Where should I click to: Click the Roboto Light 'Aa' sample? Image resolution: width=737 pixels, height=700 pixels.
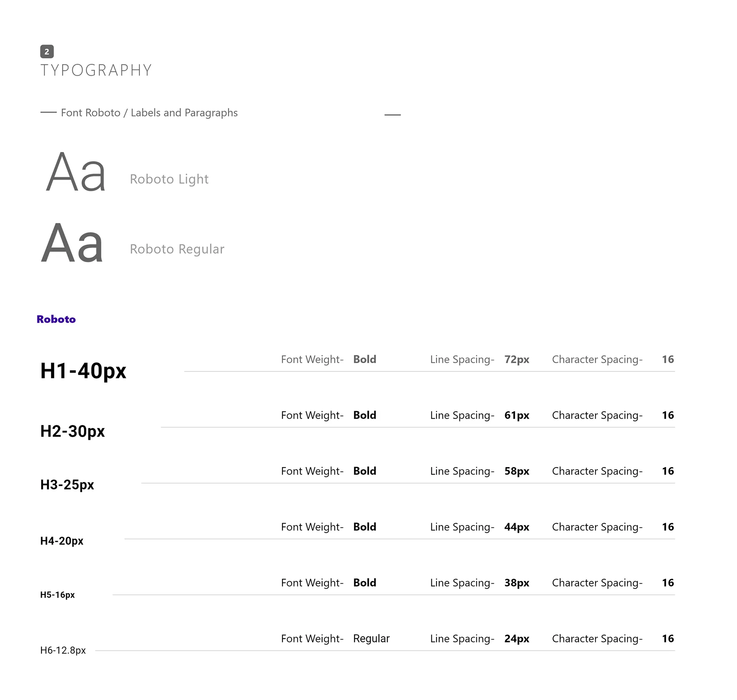[x=76, y=172]
